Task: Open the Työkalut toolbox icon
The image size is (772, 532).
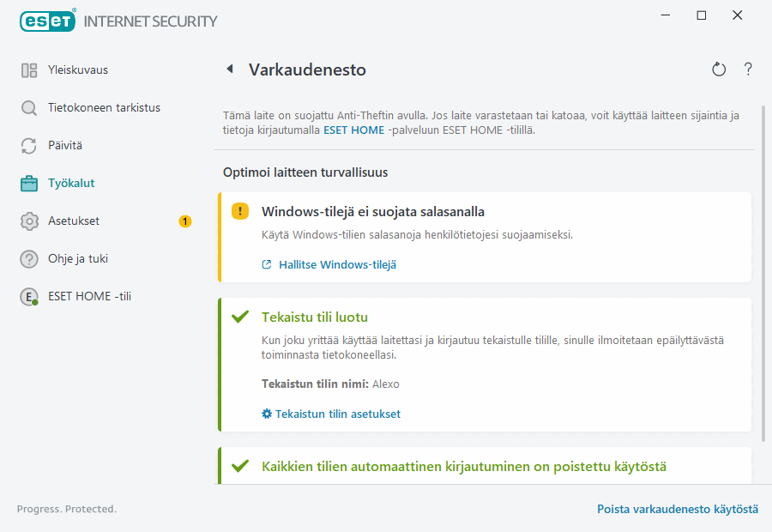Action: pyautogui.click(x=28, y=183)
